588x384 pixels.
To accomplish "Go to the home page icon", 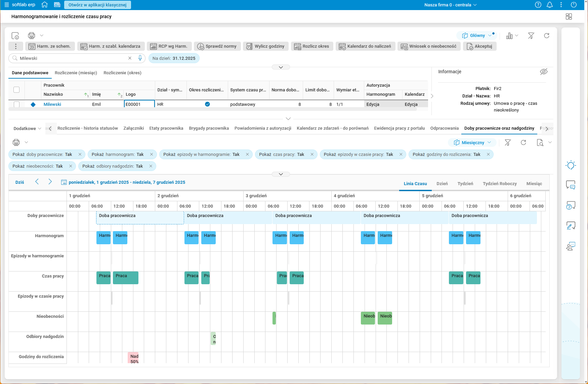I will point(44,5).
